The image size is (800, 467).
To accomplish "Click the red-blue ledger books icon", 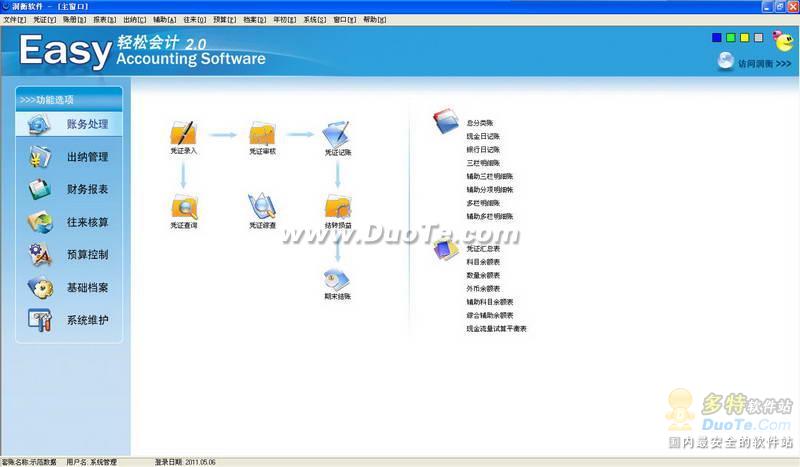I will (x=445, y=121).
